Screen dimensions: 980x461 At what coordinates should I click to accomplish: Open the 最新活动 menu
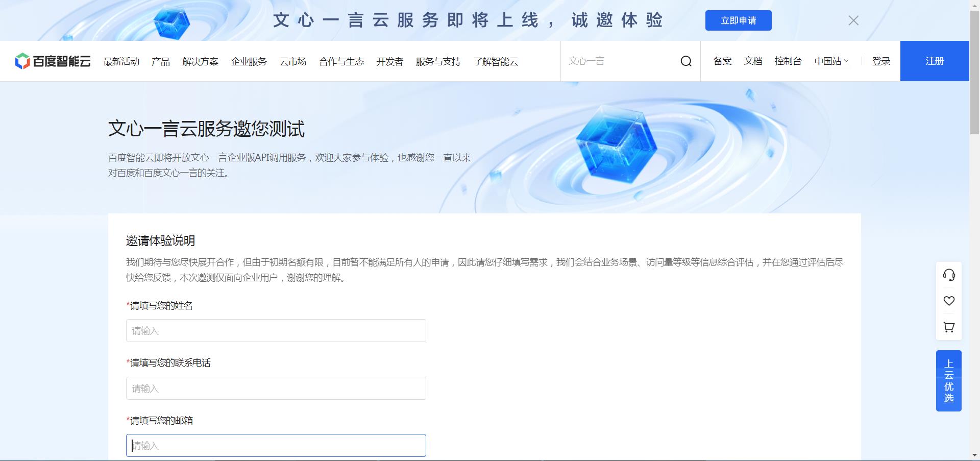121,61
